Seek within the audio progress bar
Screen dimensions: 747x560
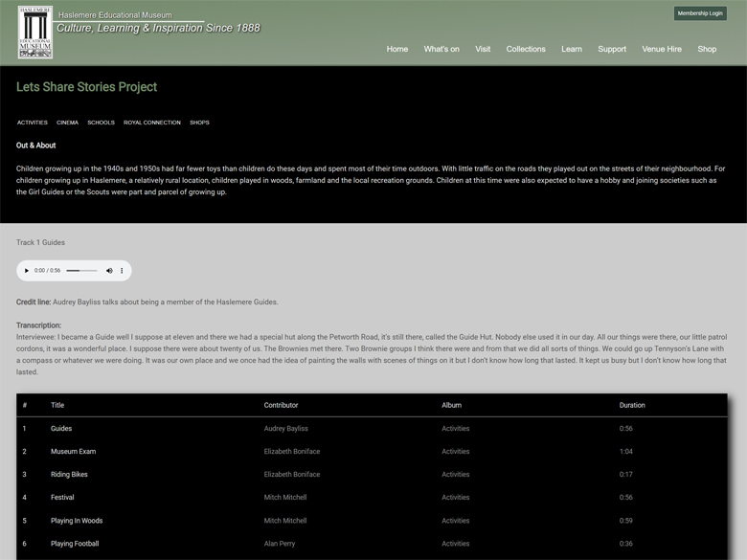pos(81,271)
